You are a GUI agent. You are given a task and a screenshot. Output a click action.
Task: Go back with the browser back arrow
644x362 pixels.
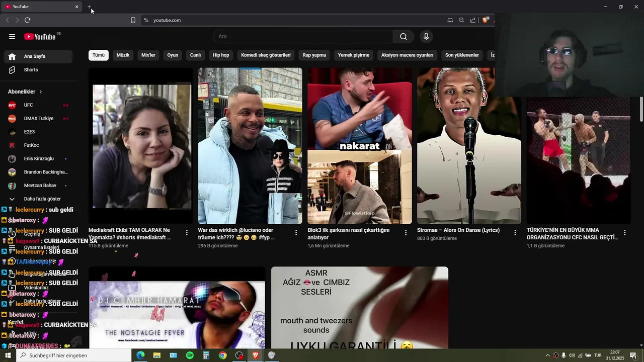point(7,20)
